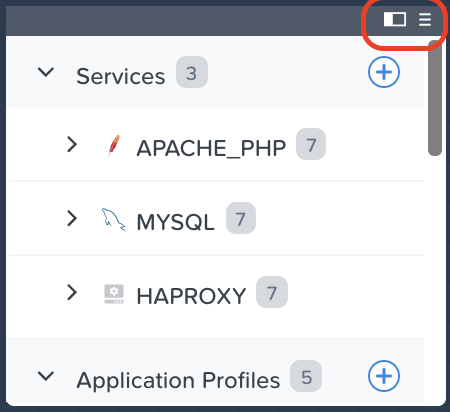Viewport: 450px width, 412px height.
Task: Select the APACHE_PHP tree item
Action: pos(215,145)
